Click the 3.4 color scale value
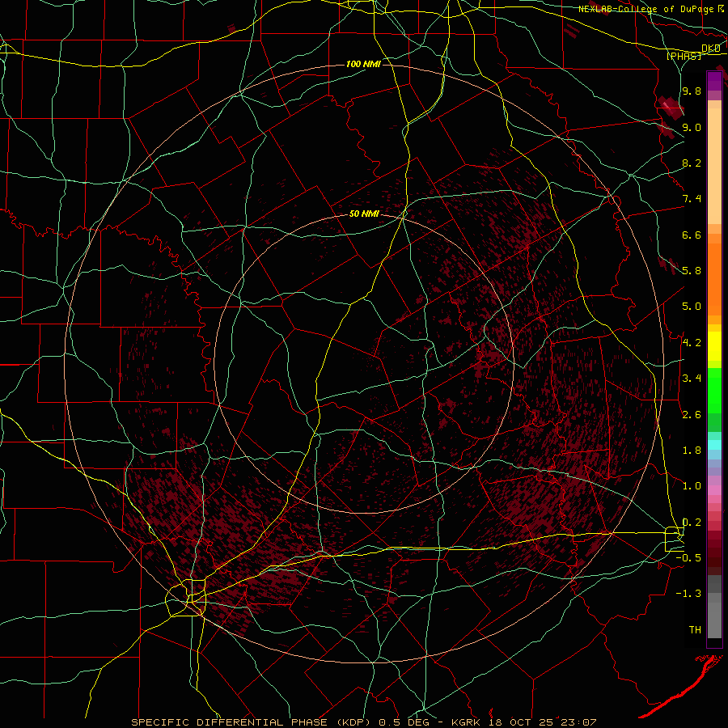This screenshot has height=728, width=728. pos(692,379)
